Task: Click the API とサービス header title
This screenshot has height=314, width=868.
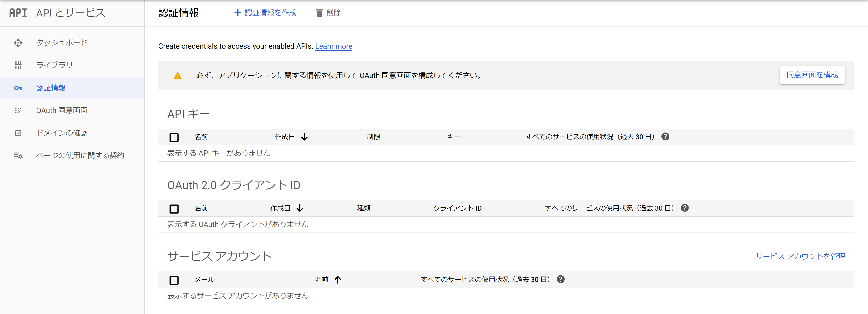Action: tap(71, 13)
